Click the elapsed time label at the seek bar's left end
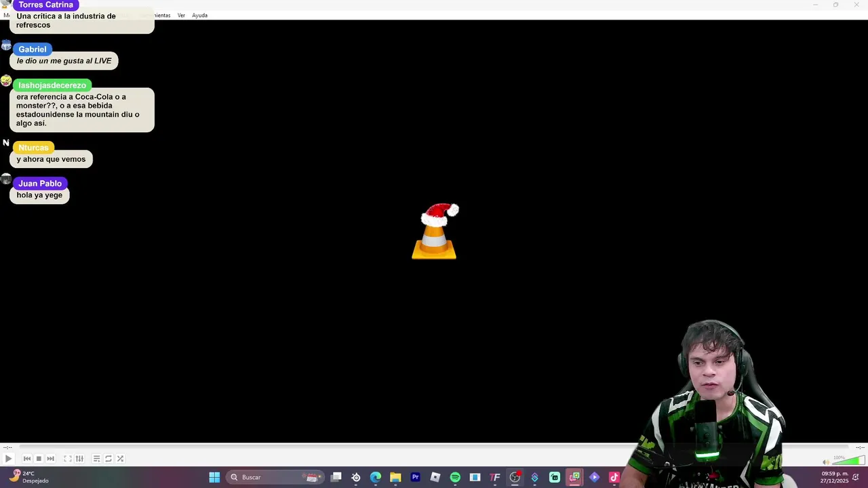The image size is (868, 488). [x=7, y=447]
